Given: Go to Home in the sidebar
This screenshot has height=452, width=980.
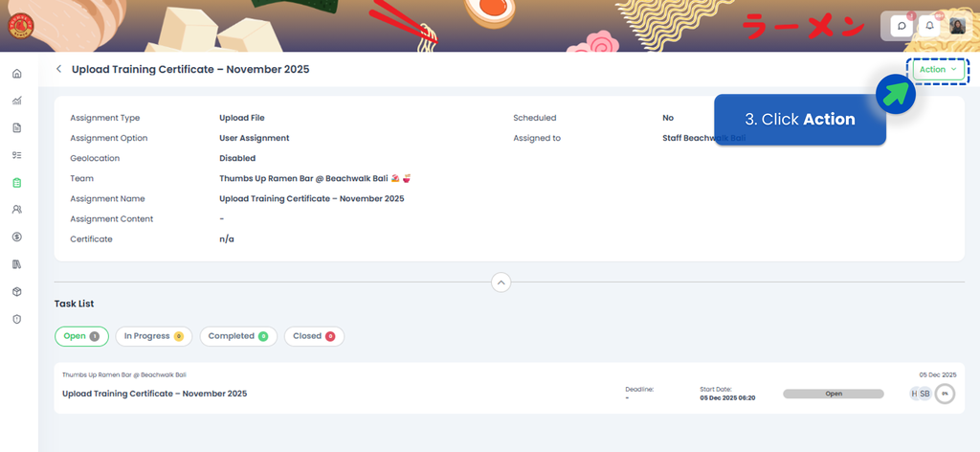Looking at the screenshot, I should (16, 74).
